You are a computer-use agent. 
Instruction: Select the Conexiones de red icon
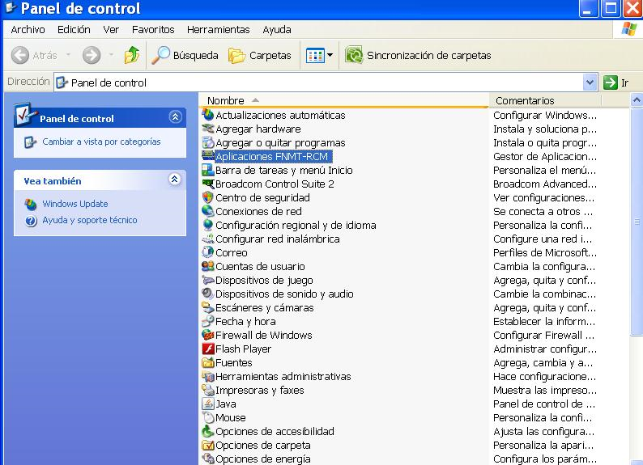pyautogui.click(x=208, y=211)
